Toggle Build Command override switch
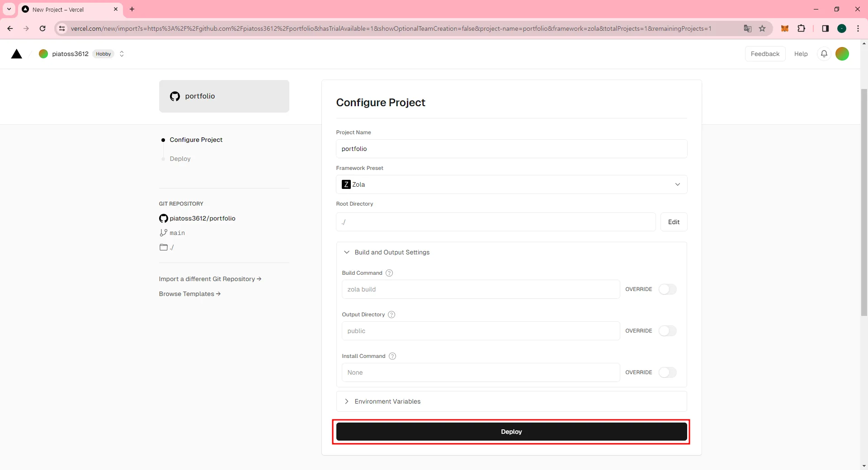868x470 pixels. (667, 289)
